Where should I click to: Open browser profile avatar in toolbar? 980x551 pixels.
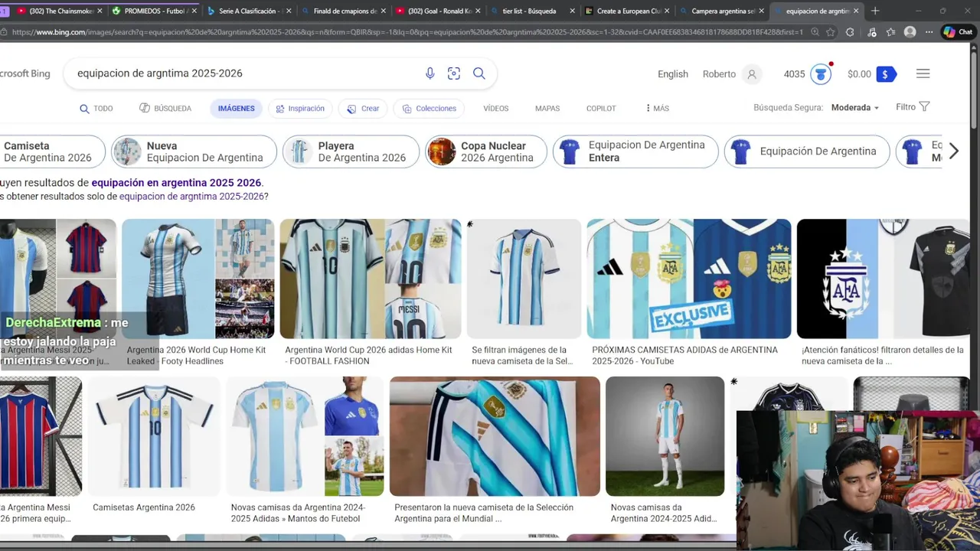tap(910, 32)
